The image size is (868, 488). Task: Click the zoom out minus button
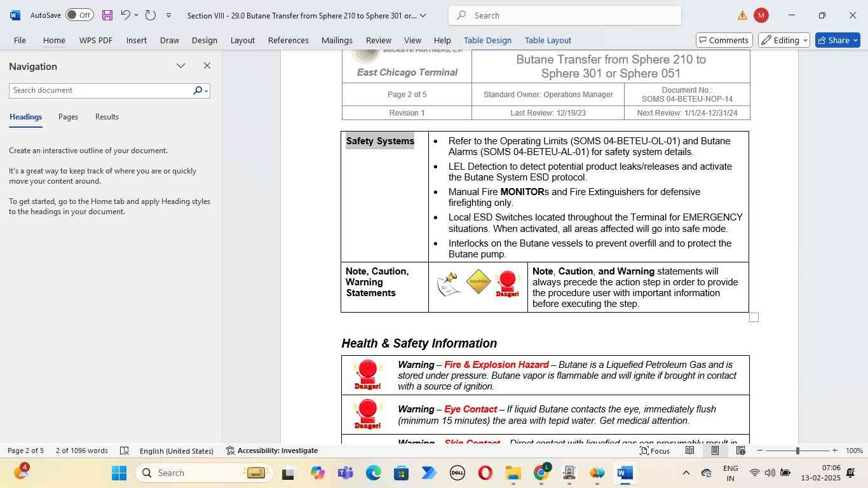point(759,451)
